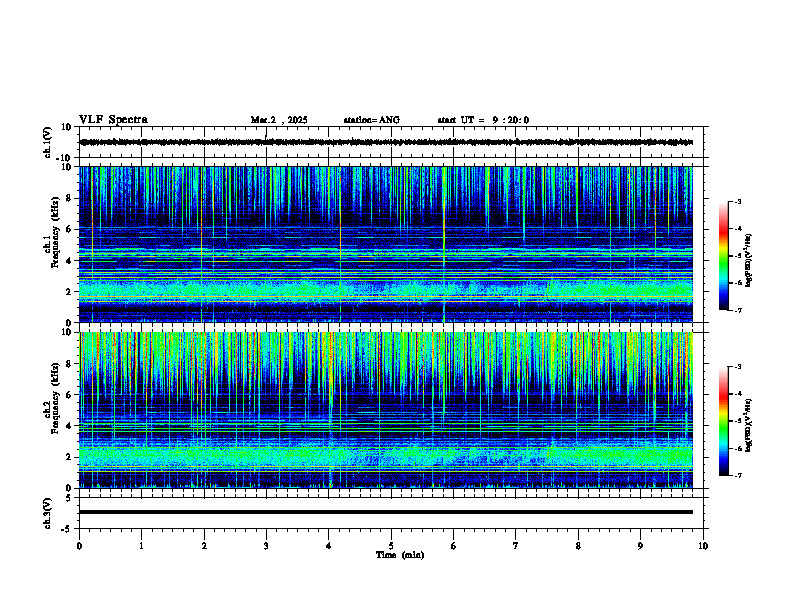Click the flat ch.3 voltage trace line
The width and height of the screenshot is (792, 612).
pyautogui.click(x=386, y=512)
